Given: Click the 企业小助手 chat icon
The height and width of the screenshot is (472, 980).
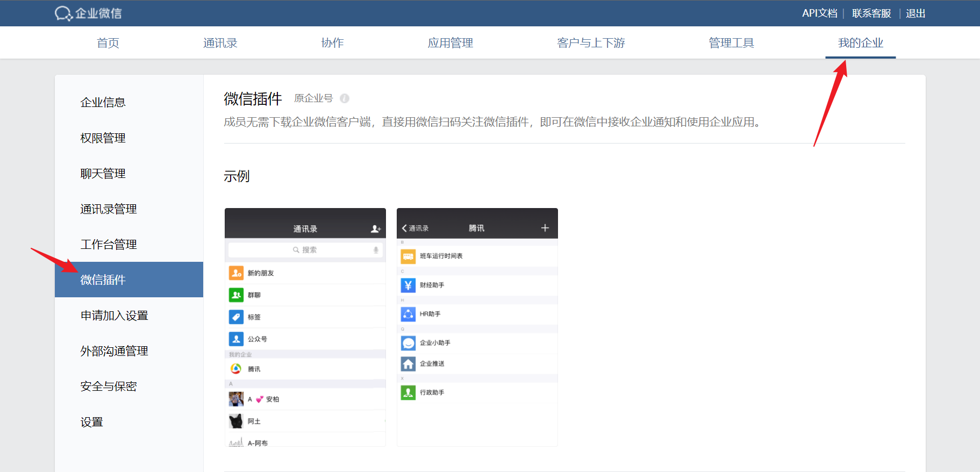Looking at the screenshot, I should (x=408, y=343).
